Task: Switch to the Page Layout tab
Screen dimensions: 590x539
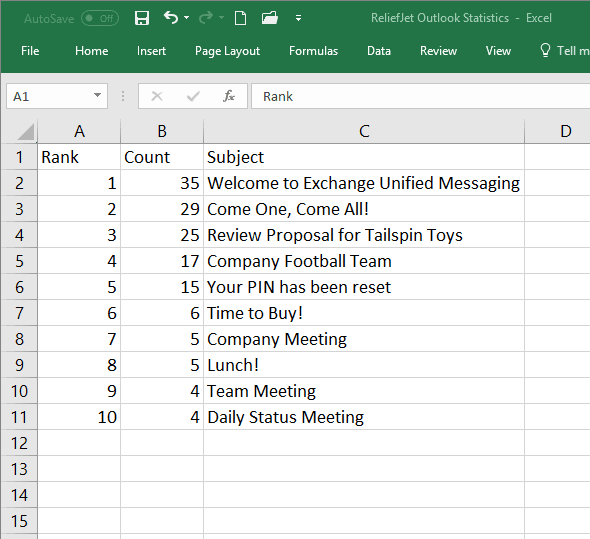Action: (x=227, y=51)
